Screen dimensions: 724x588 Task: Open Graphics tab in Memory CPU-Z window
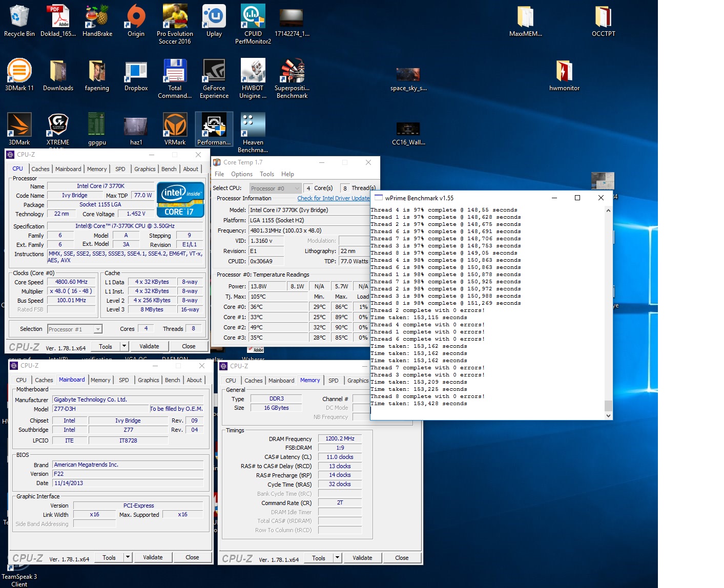(x=358, y=381)
